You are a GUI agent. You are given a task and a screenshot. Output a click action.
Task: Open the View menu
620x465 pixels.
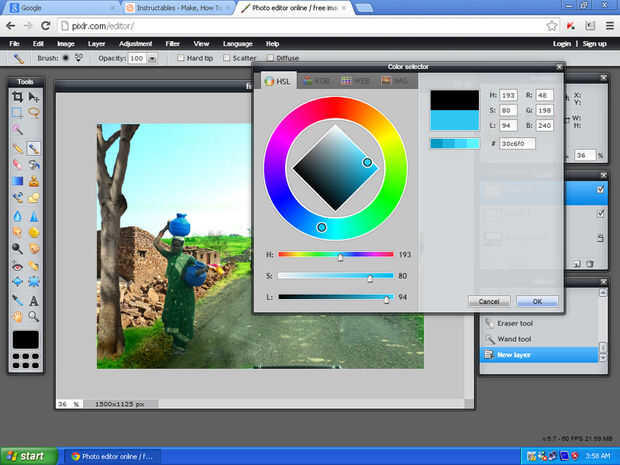coord(201,44)
